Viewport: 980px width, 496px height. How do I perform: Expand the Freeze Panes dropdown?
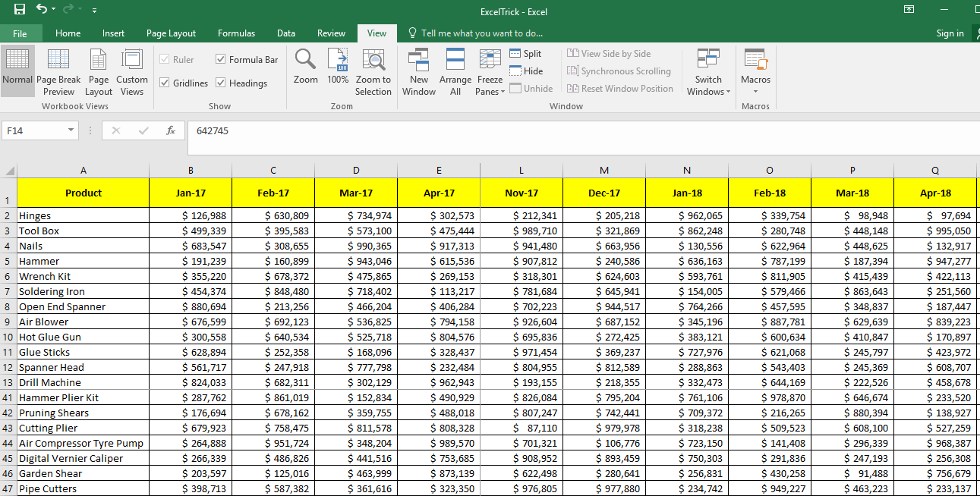[x=490, y=86]
